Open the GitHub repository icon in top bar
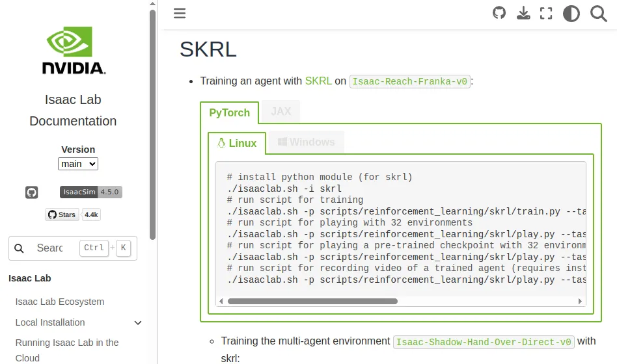The height and width of the screenshot is (364, 617). coord(499,13)
